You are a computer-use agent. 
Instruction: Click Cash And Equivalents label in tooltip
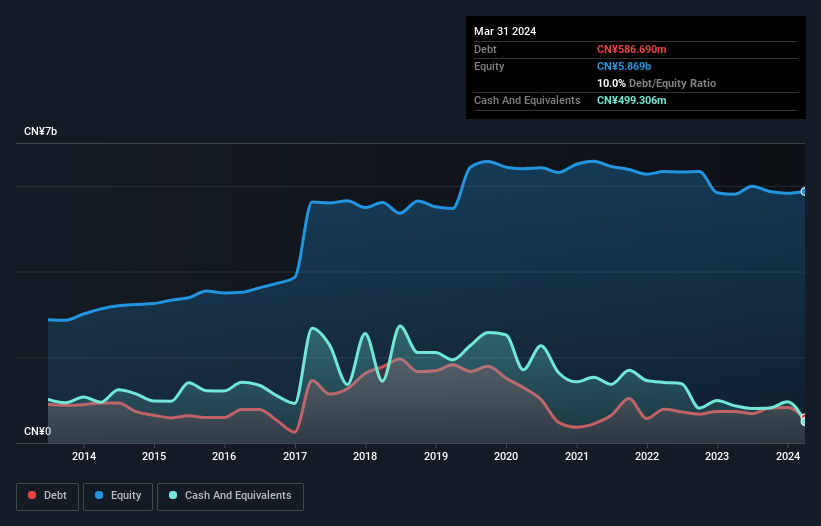coord(527,100)
